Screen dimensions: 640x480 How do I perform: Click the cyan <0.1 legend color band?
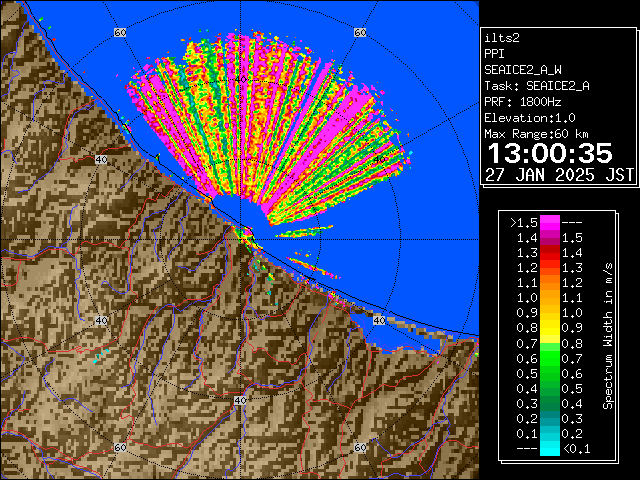coord(549,449)
